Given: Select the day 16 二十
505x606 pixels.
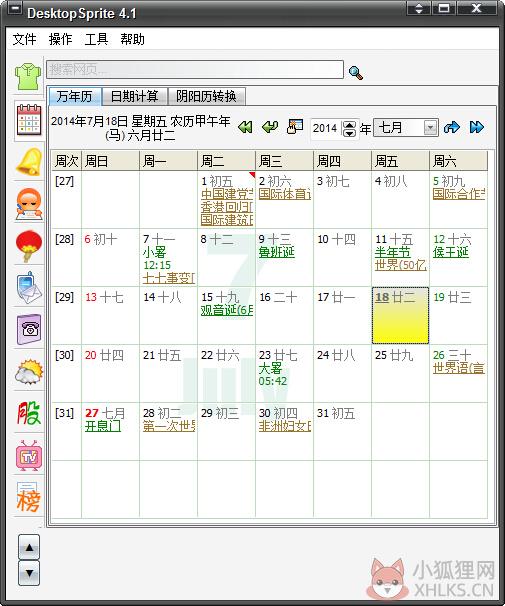Looking at the screenshot, I should point(284,315).
